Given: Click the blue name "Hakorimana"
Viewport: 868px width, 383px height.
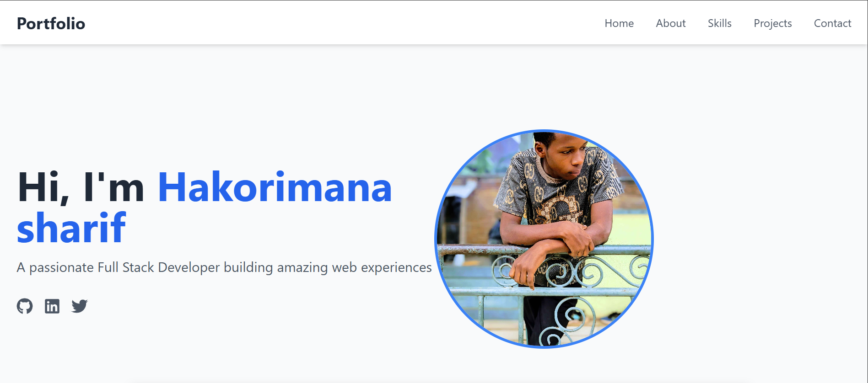Looking at the screenshot, I should (275, 187).
